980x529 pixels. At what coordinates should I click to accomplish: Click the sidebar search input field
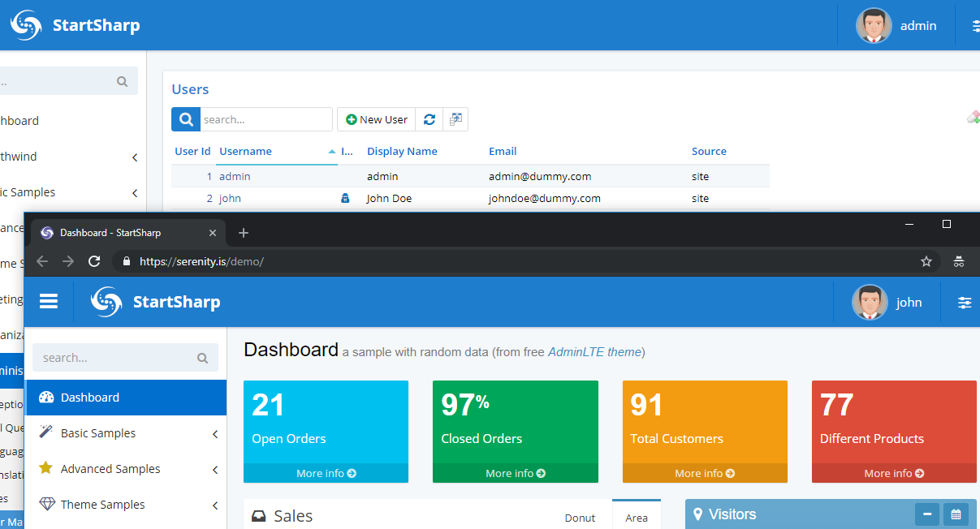118,358
